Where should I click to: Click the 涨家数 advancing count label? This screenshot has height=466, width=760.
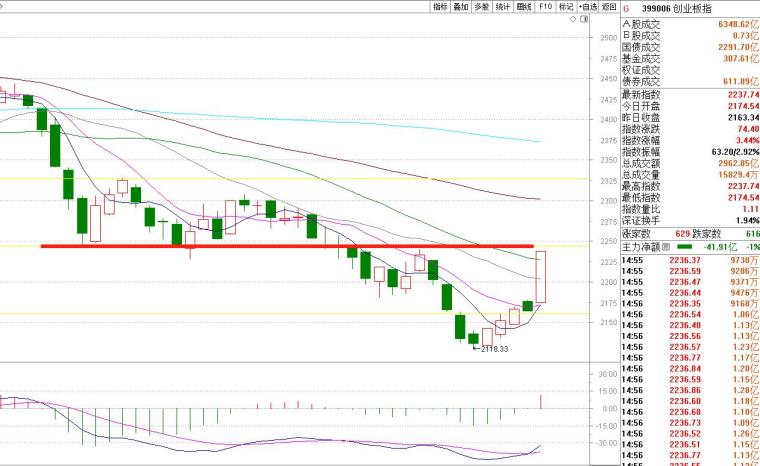pyautogui.click(x=636, y=231)
